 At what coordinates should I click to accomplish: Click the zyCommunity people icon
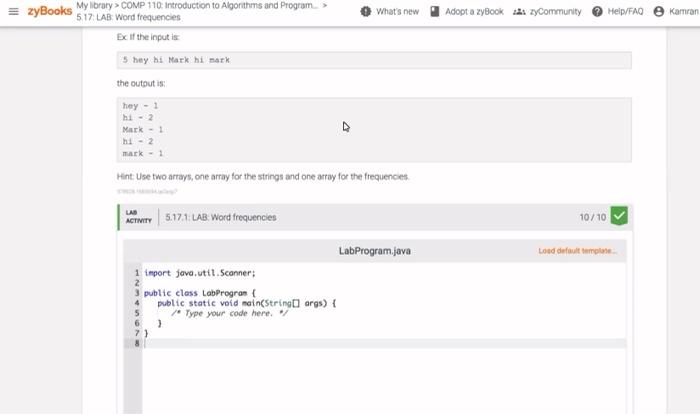(519, 12)
